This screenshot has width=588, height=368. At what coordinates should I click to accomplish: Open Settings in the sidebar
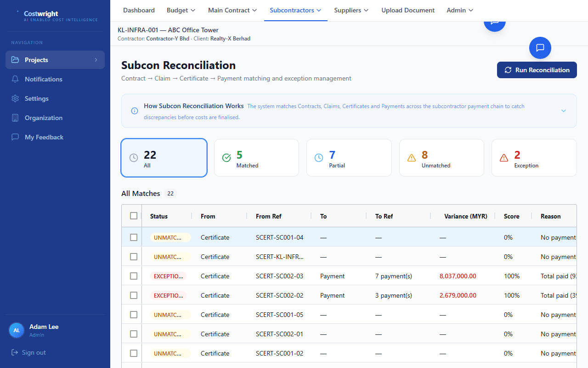[x=55, y=98]
